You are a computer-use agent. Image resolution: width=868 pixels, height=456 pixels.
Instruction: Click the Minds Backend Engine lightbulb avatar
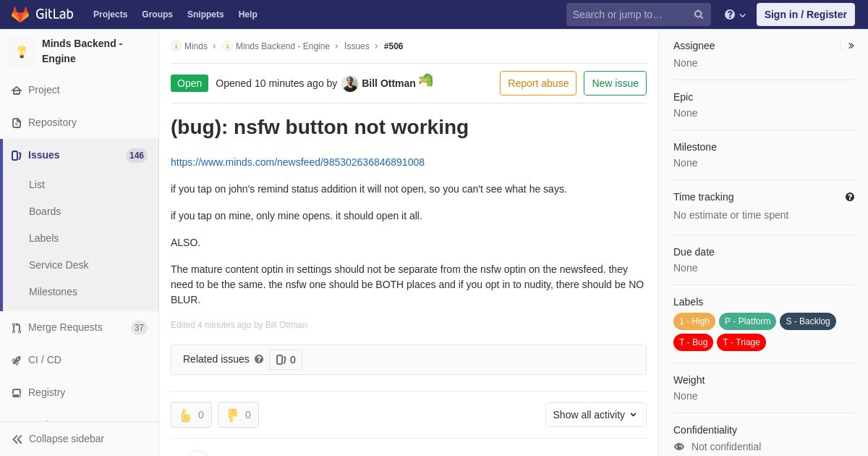pos(22,51)
